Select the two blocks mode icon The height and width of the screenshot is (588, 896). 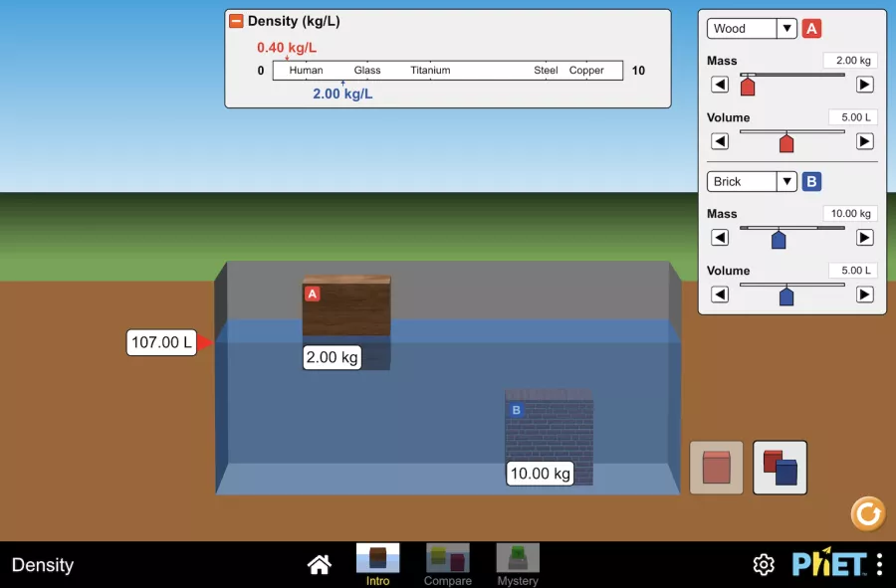[780, 468]
